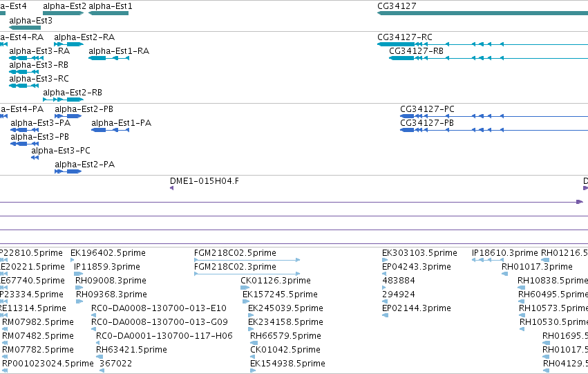Click the RC0-DA0008-130700-013-G09 feature
Image resolution: width=588 pixels, height=374 pixels.
click(x=93, y=329)
